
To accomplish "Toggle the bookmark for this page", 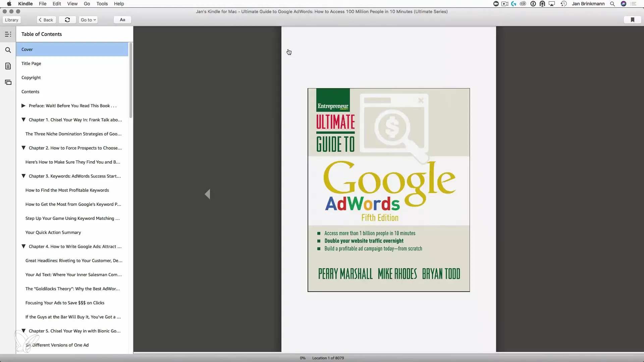I will [632, 20].
